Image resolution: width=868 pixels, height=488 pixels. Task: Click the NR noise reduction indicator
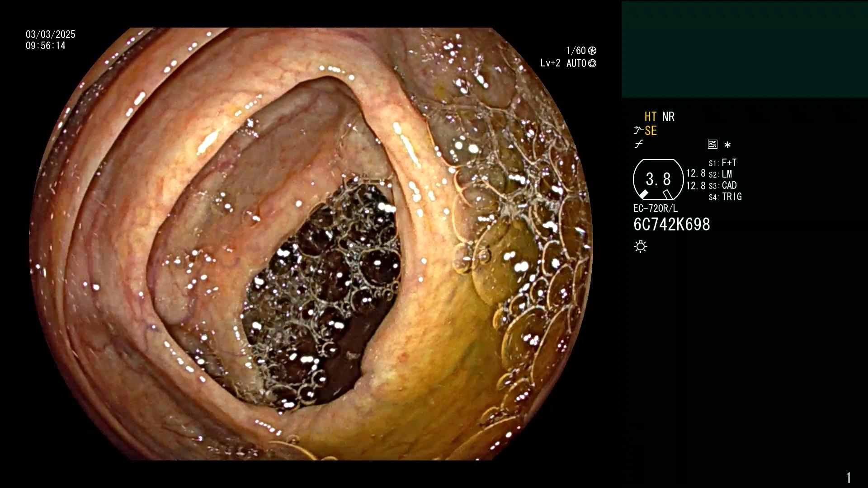coord(668,117)
